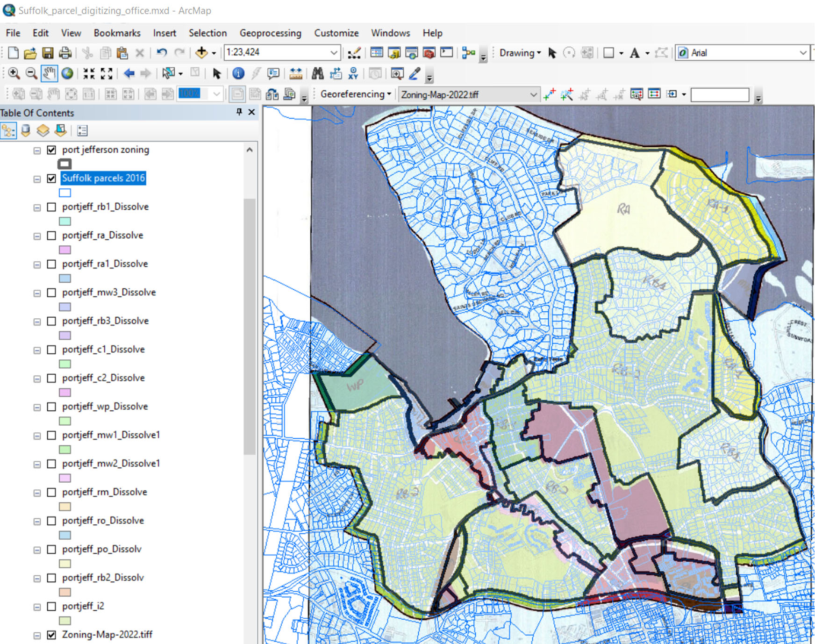Viewport: 815px width, 644px height.
Task: Click Table Of Contents scroll up arrow
Action: pos(250,150)
